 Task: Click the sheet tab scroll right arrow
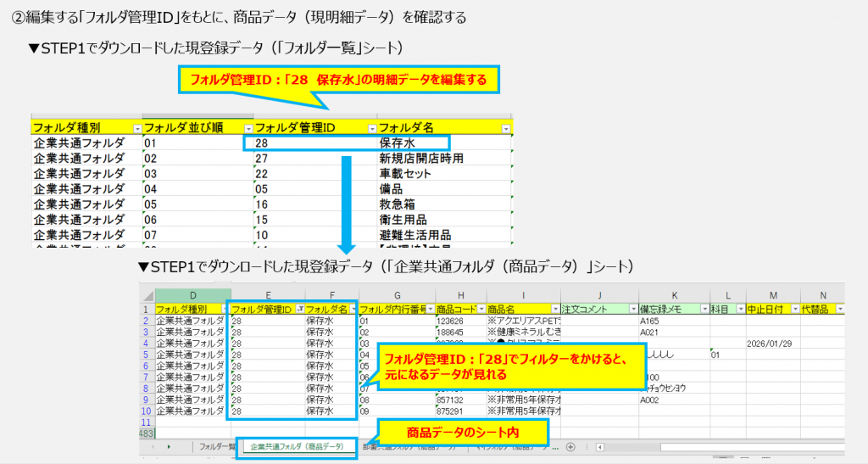(169, 446)
